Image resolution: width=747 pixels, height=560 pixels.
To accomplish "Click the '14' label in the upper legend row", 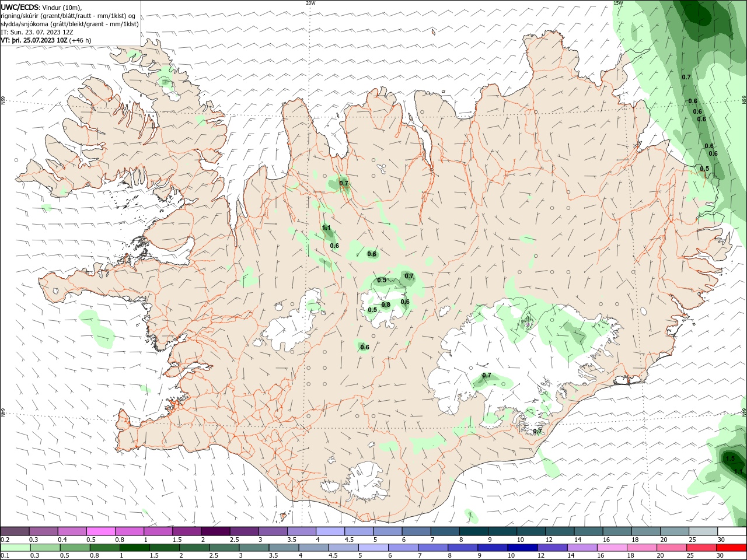I will [578, 540].
